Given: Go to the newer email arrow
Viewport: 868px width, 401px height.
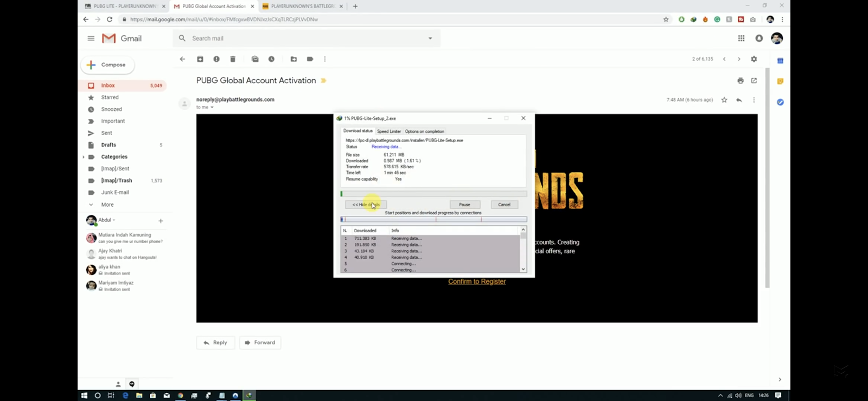Looking at the screenshot, I should (x=724, y=59).
